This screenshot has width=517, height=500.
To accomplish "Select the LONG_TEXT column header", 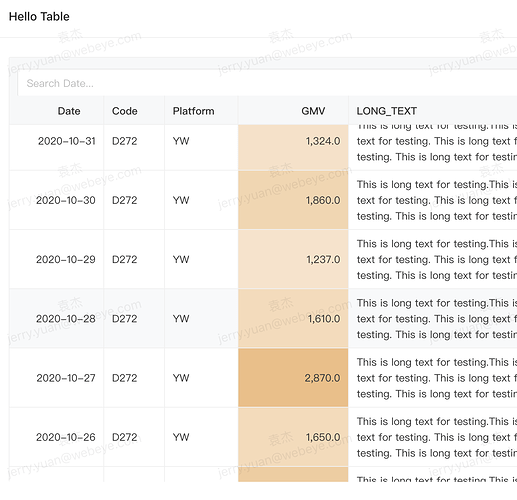I will point(387,111).
